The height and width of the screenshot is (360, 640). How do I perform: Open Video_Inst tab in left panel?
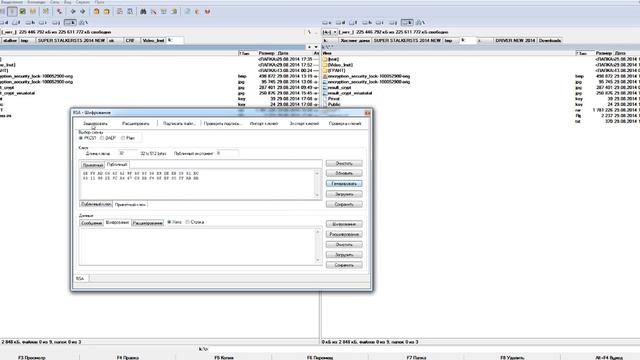click(x=153, y=40)
